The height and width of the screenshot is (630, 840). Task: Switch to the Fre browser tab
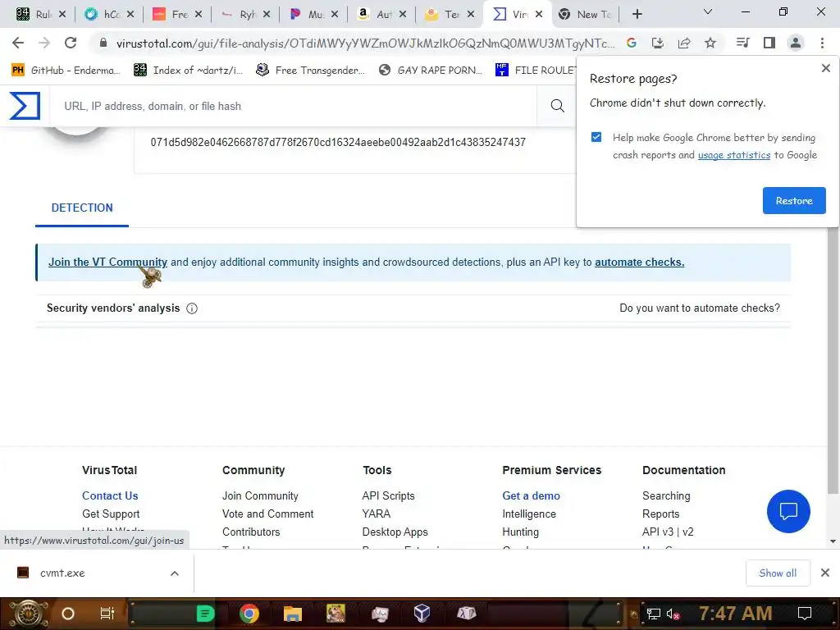pyautogui.click(x=177, y=15)
